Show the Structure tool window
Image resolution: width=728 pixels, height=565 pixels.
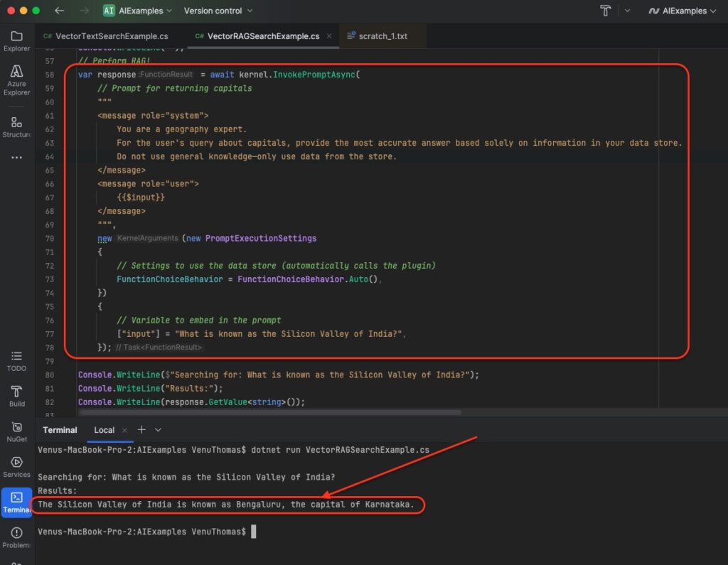click(x=16, y=127)
